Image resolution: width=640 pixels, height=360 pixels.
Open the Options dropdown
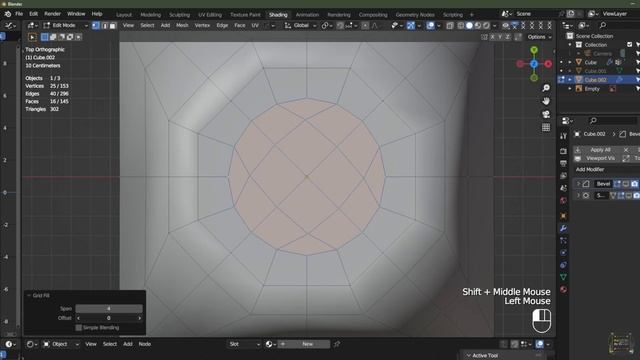pos(539,37)
